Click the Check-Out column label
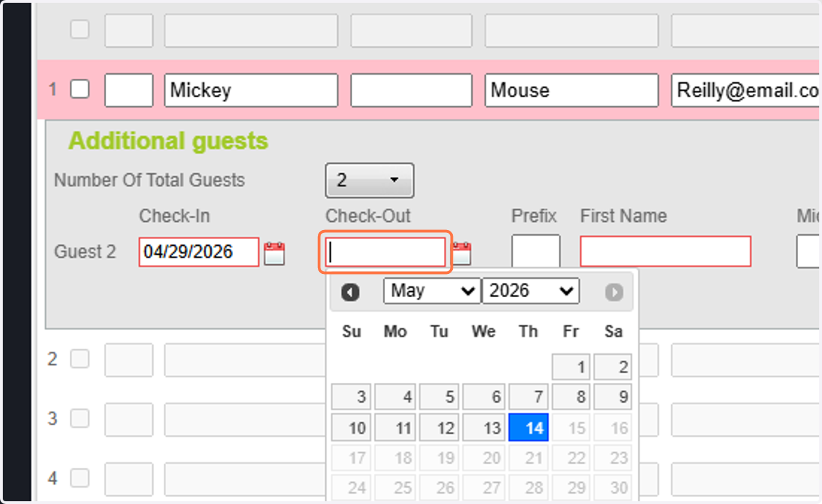 pos(368,216)
